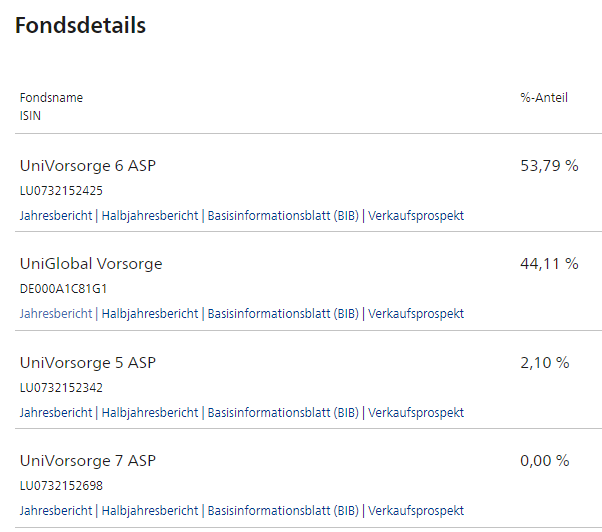Open Verkaufsprospekt for UniVorsorge 6 ASP
This screenshot has width=602, height=532.
point(416,216)
